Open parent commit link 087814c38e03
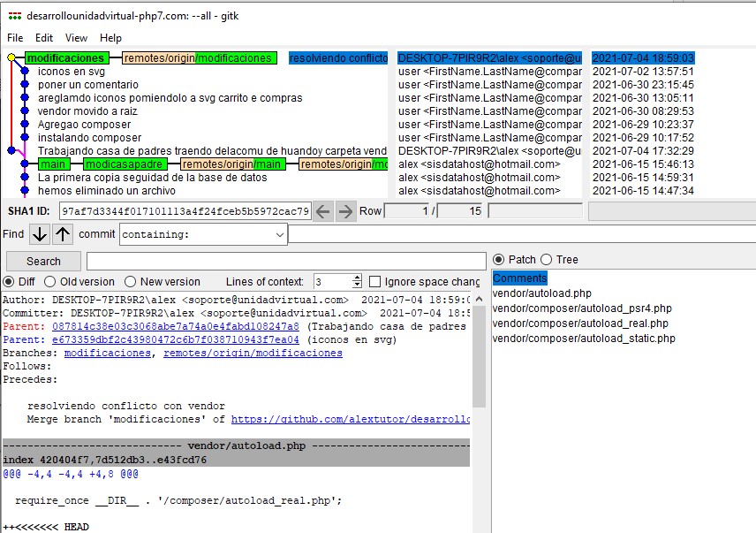This screenshot has width=756, height=533. pyautogui.click(x=176, y=326)
